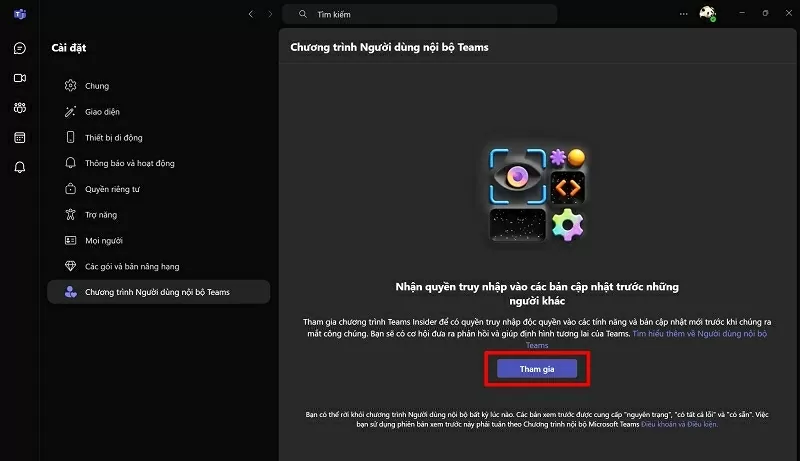Select Giao diện settings category
Viewport: 800px width, 461px height.
pos(159,112)
